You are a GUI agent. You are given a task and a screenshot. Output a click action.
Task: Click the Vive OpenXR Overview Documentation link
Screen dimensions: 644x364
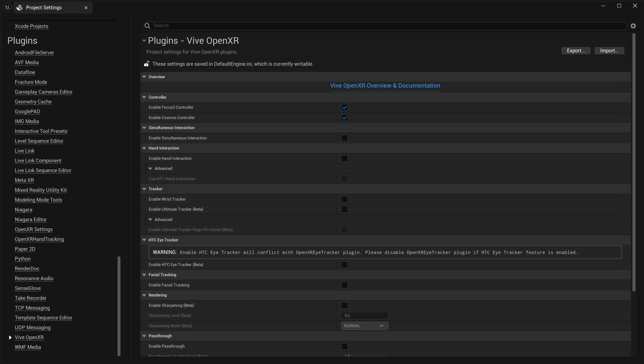pos(385,86)
